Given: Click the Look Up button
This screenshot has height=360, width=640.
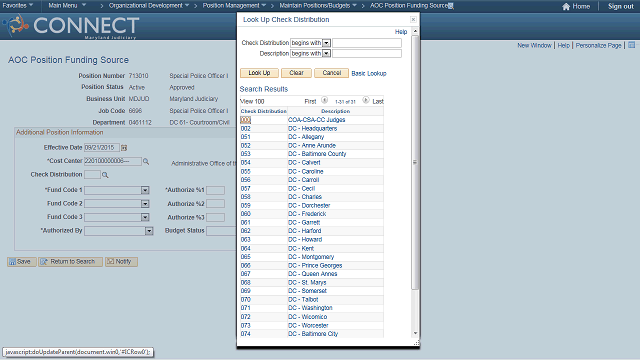Looking at the screenshot, I should click(259, 73).
